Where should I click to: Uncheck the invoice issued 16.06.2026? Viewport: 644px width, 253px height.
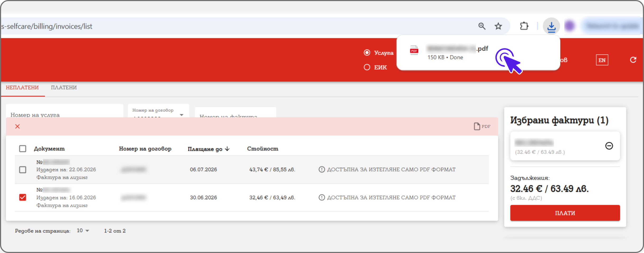pos(23,197)
